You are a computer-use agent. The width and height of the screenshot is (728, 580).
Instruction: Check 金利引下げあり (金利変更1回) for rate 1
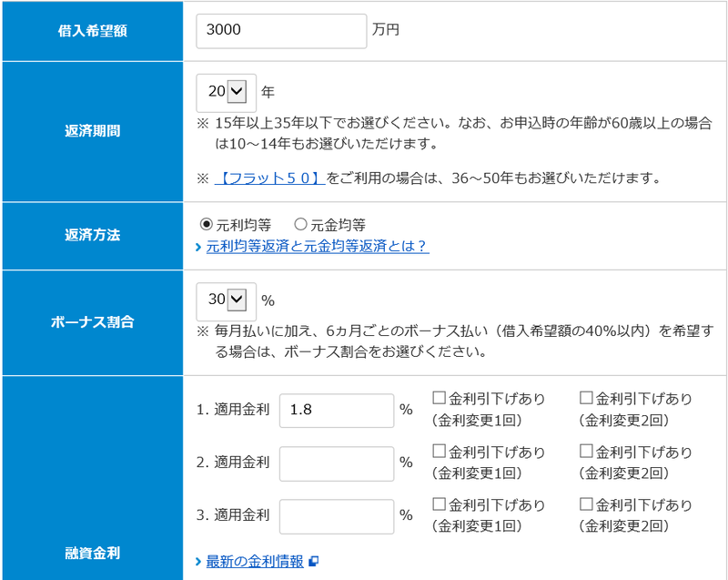click(439, 398)
